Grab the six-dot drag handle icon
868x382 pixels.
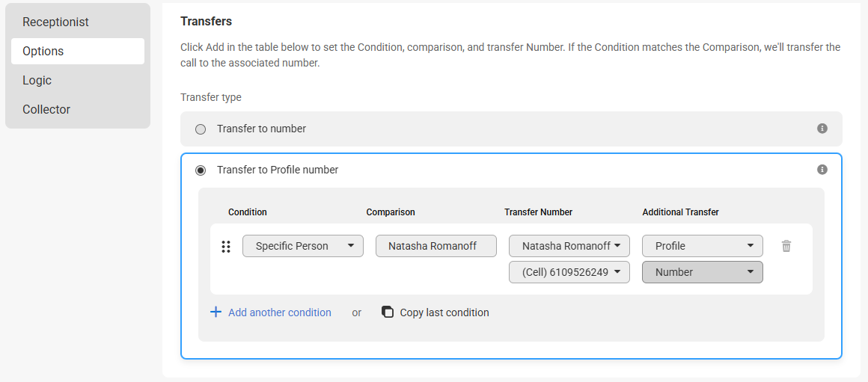226,247
